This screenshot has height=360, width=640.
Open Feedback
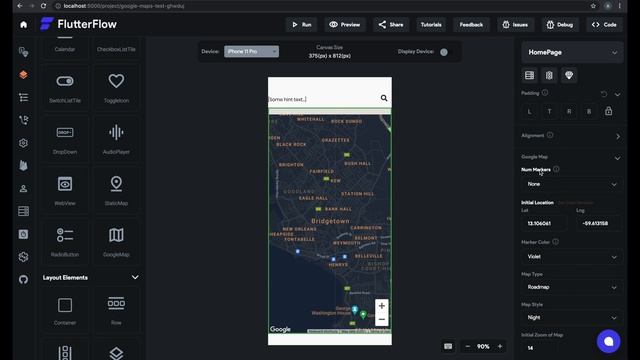(x=471, y=24)
